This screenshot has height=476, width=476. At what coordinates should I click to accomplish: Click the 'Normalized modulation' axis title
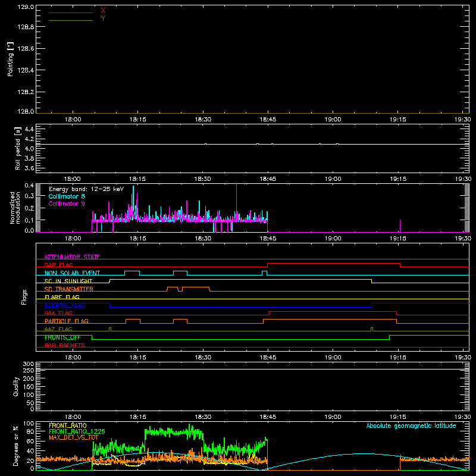click(15, 208)
